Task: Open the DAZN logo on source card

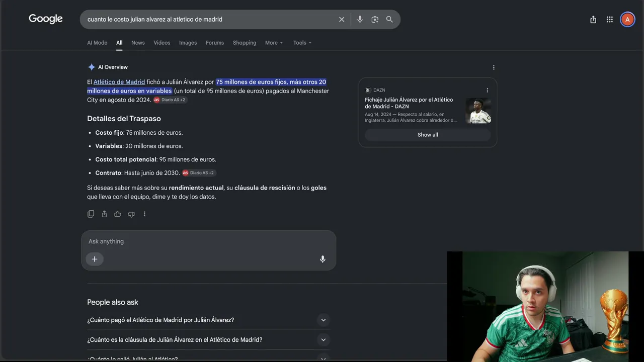Action: 368,90
